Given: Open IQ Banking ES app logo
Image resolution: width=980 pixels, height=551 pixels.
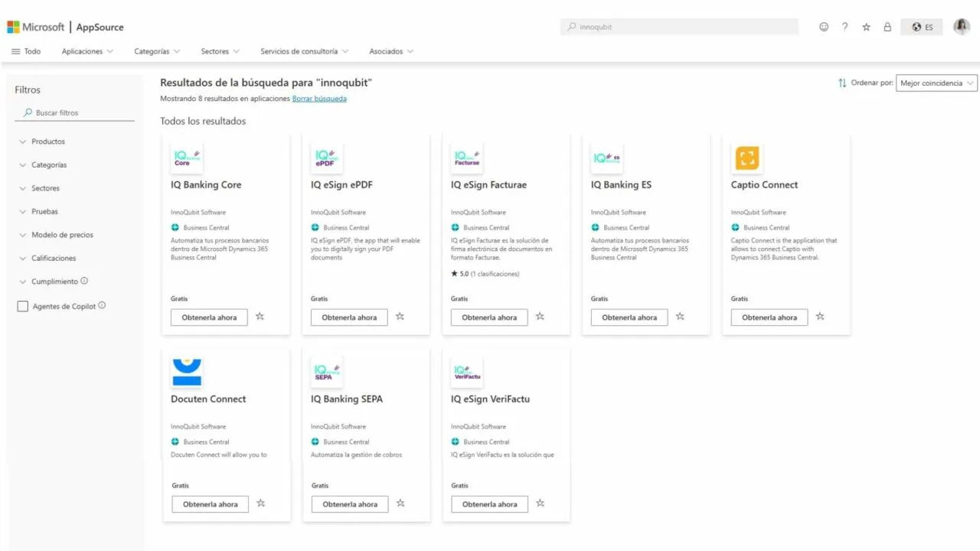Looking at the screenshot, I should 606,158.
